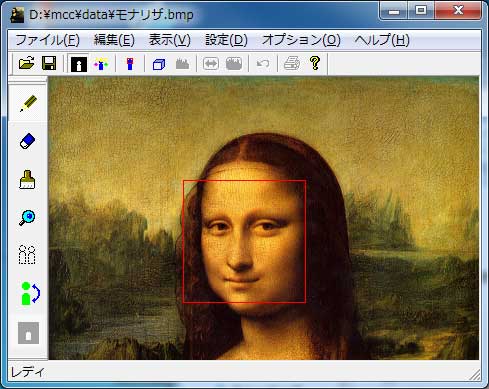Viewport: 489px width, 389px height.
Task: Close the モナリザ.bmp window
Action: [458, 11]
